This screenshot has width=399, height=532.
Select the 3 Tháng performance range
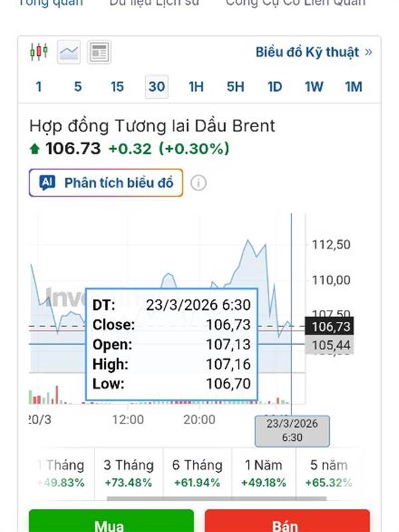[x=128, y=472]
